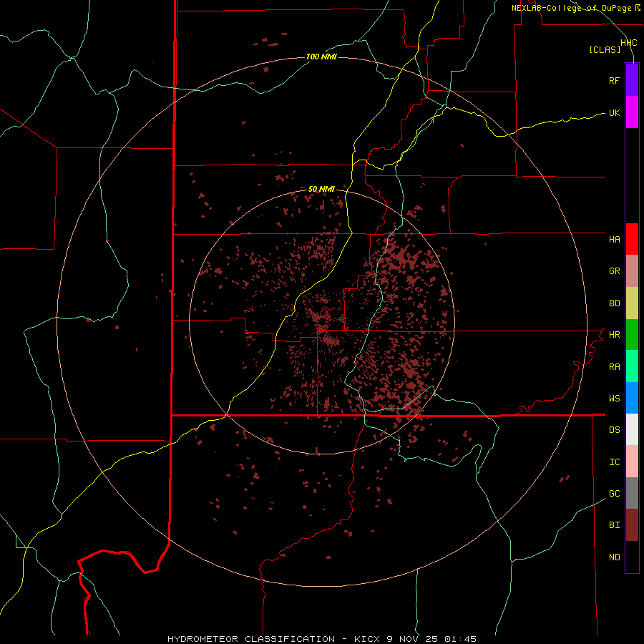This screenshot has width=644, height=644.
Task: Click the DS white legend swatch
Action: click(x=632, y=429)
